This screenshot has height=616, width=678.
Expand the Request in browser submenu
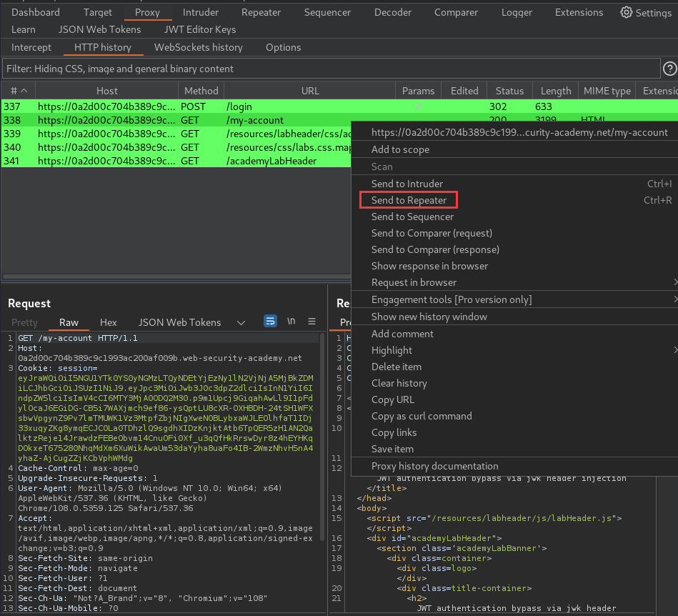coord(675,282)
